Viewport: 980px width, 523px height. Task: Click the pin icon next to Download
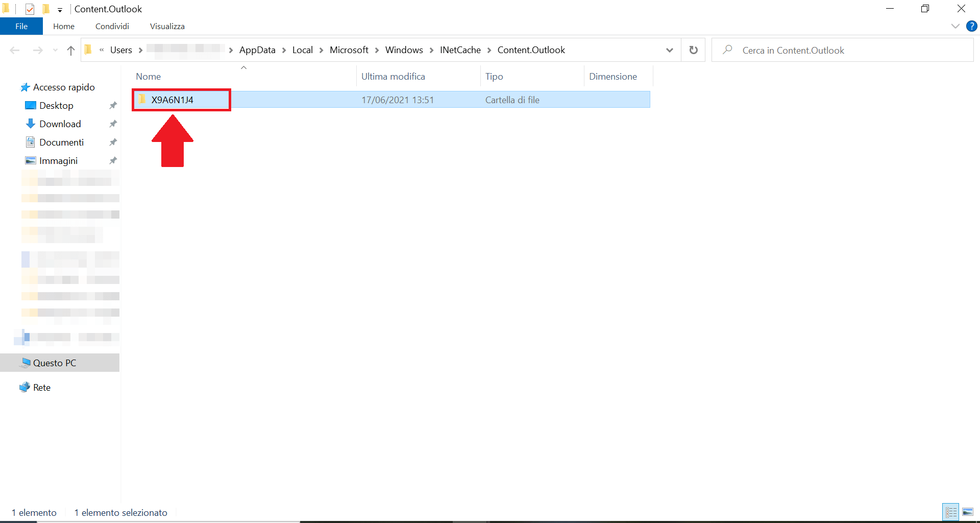tap(113, 124)
